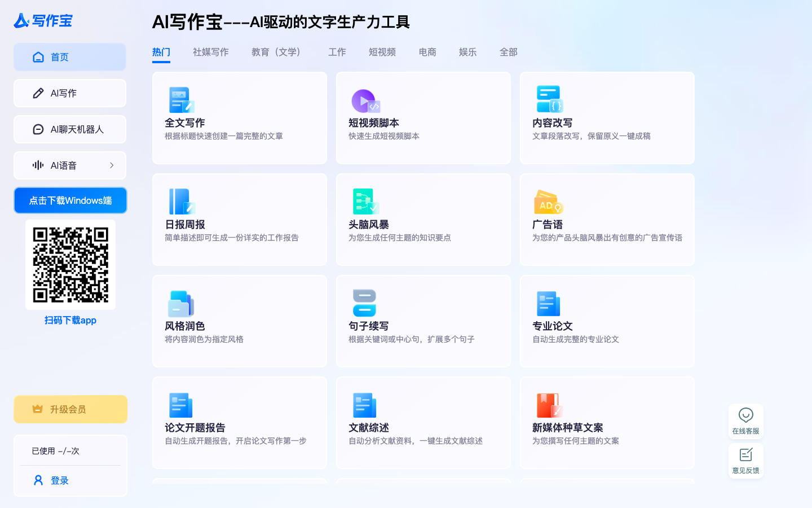812x508 pixels.
Task: Click the 内容改写 icon
Action: 549,99
